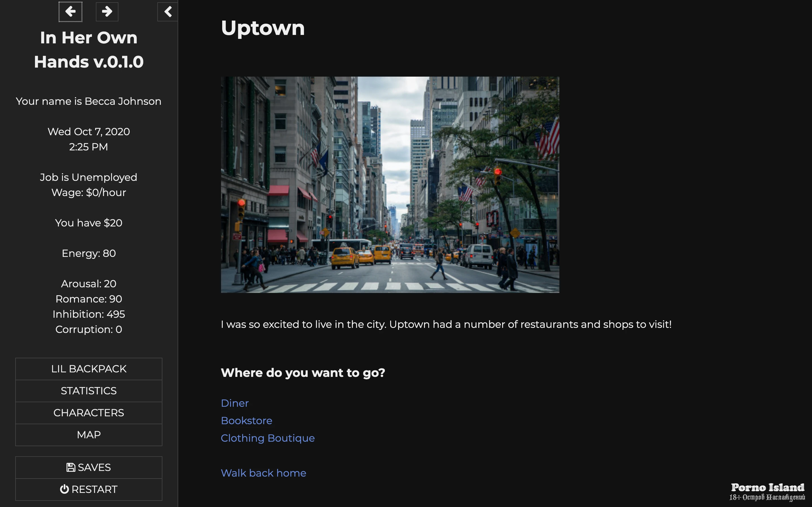Click the Uptown page heading

click(x=263, y=28)
